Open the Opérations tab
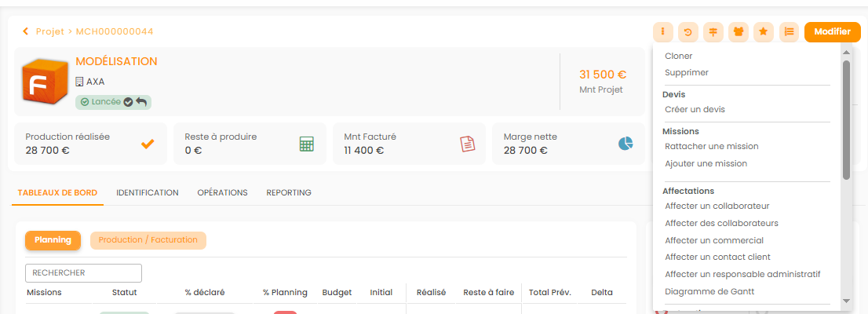Image resolution: width=868 pixels, height=314 pixels. [x=222, y=192]
